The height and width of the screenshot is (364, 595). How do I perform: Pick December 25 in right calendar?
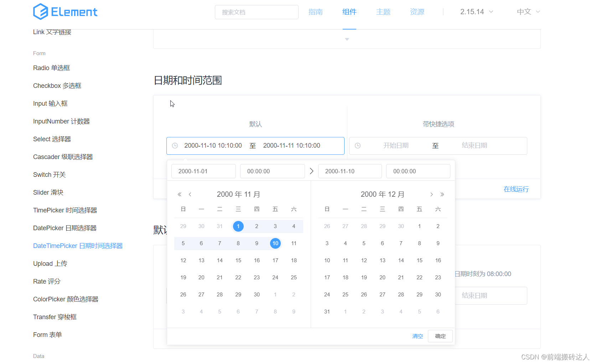pos(346,295)
